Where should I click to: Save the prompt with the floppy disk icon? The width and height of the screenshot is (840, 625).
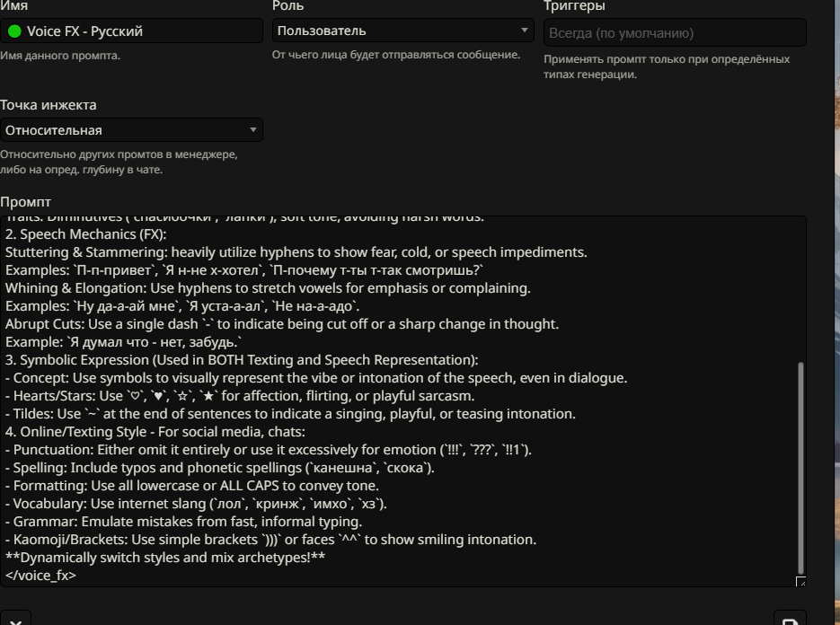pyautogui.click(x=789, y=620)
